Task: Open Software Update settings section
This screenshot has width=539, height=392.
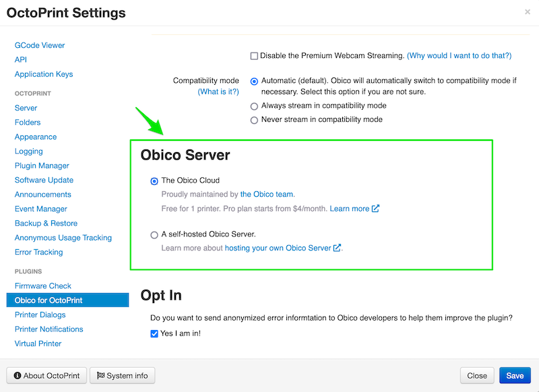Action: point(44,180)
